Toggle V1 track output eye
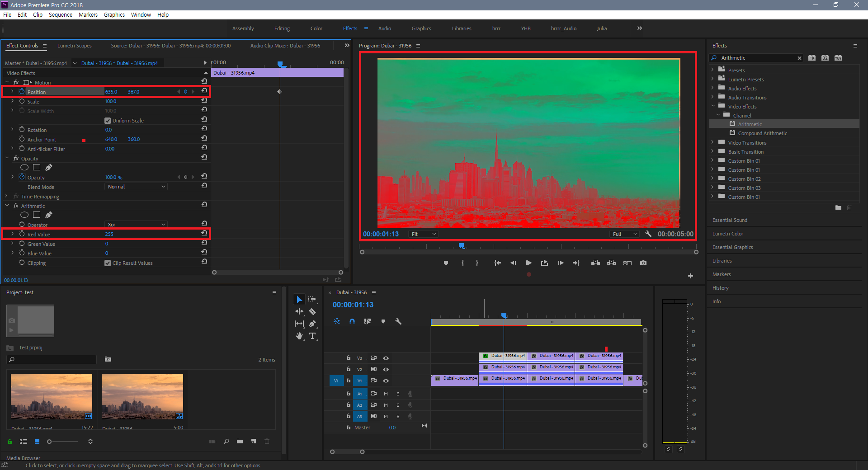The width and height of the screenshot is (868, 470). click(386, 381)
